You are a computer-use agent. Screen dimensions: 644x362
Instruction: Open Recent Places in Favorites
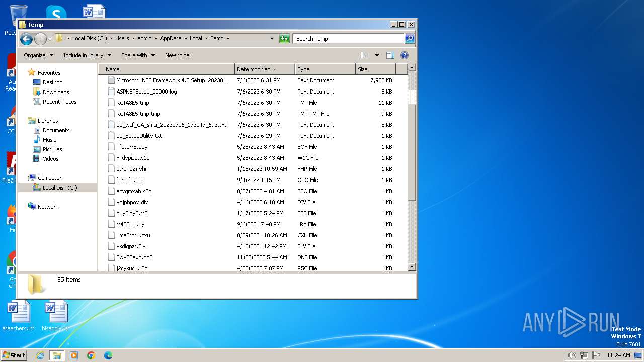point(59,102)
